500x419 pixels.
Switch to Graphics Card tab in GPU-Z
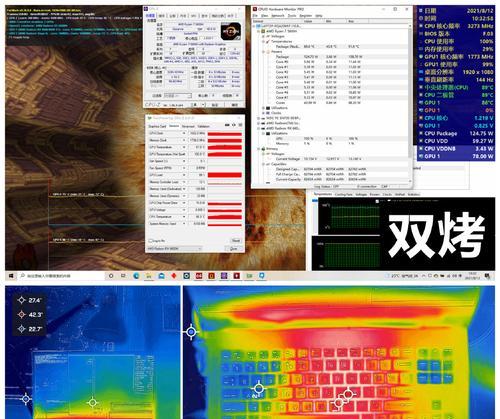click(x=157, y=126)
